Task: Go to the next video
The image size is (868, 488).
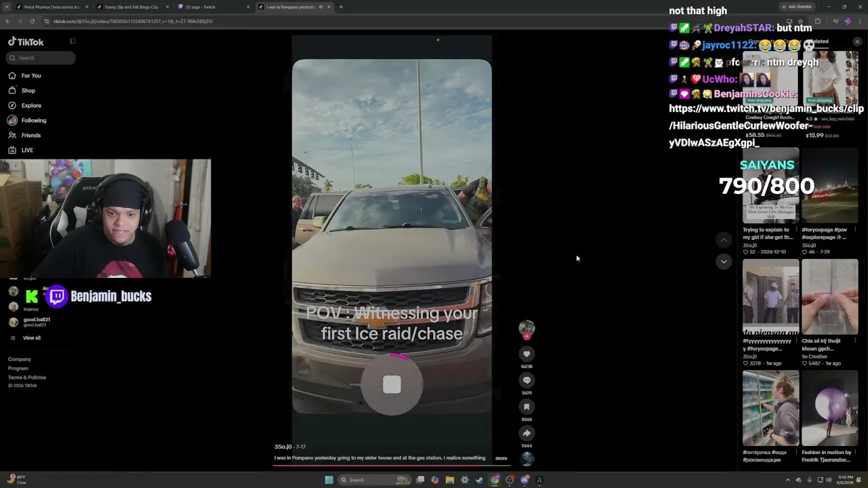Action: pos(724,262)
